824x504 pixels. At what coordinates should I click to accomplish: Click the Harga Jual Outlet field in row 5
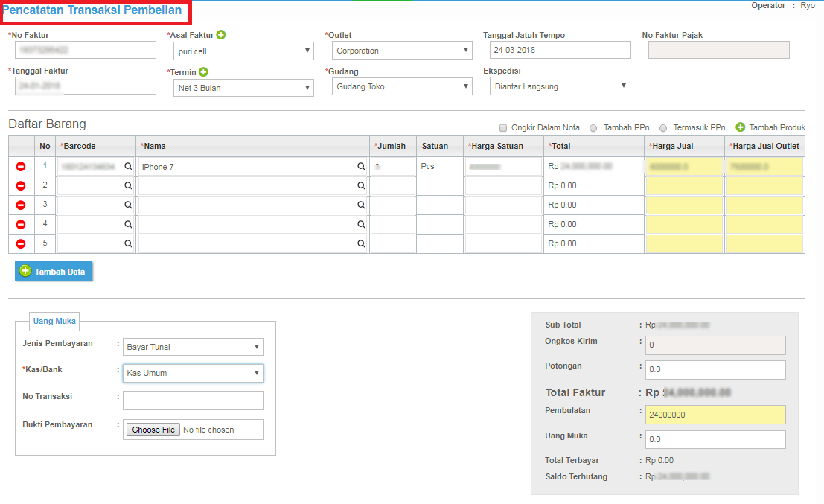764,244
